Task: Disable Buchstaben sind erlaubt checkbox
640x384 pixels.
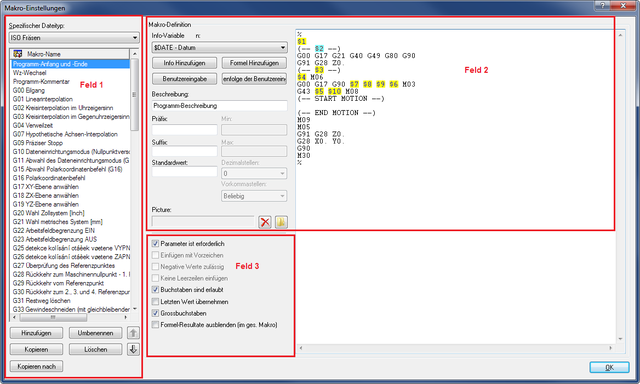Action: [x=155, y=290]
